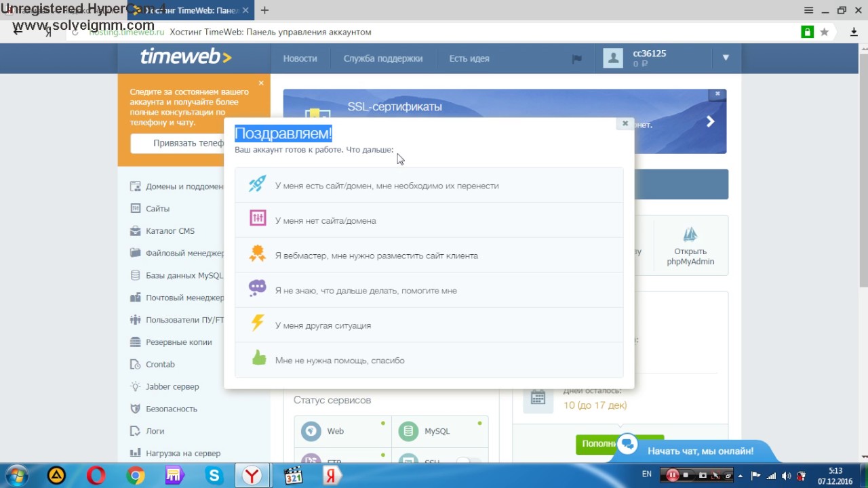868x488 pixels.
Task: Open Служба поддержки in top navigation
Action: (x=382, y=58)
